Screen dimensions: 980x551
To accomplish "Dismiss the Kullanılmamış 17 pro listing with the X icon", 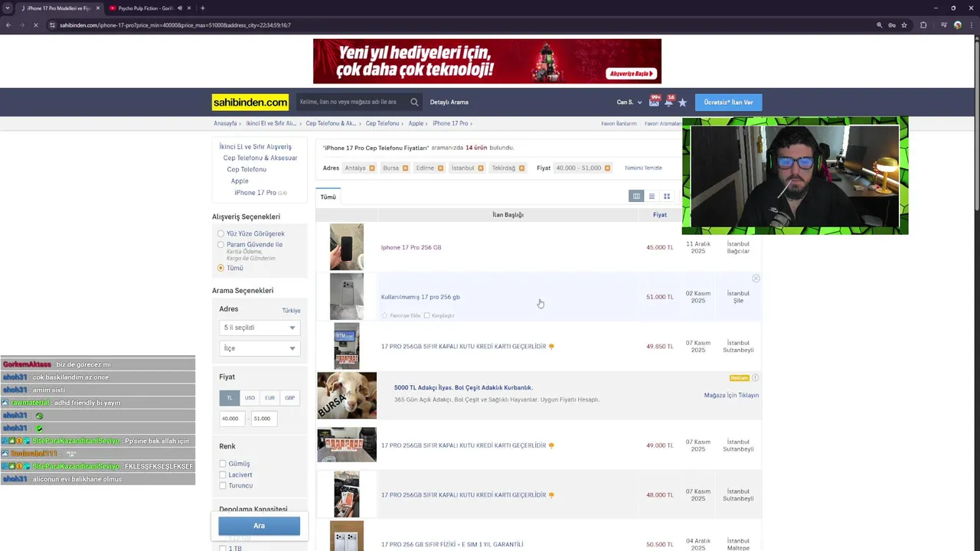I will click(756, 279).
